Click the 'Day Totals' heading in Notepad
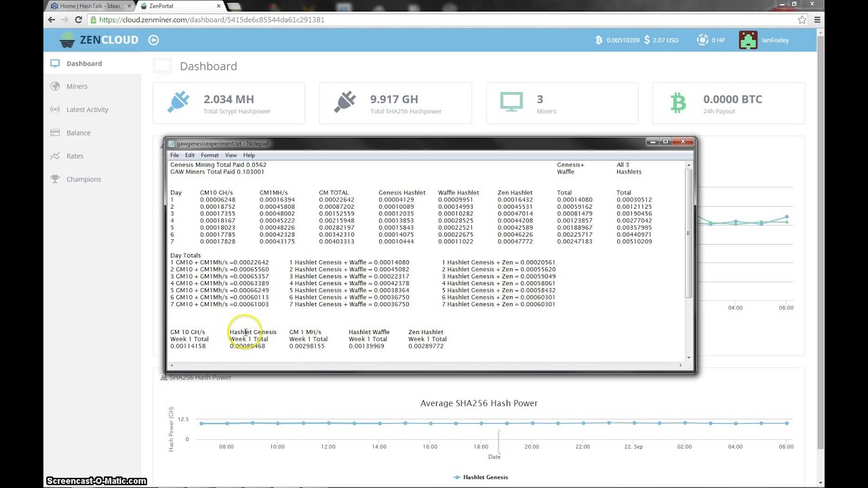 pos(185,256)
